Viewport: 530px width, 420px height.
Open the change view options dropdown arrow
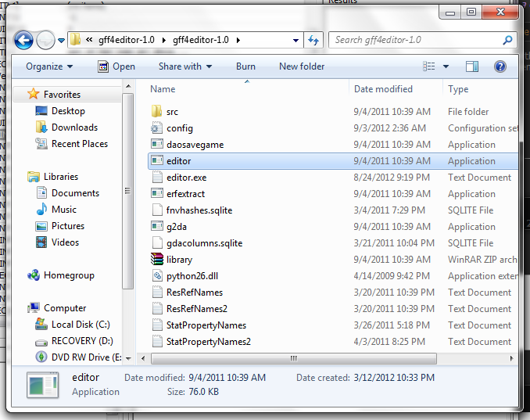tap(446, 66)
